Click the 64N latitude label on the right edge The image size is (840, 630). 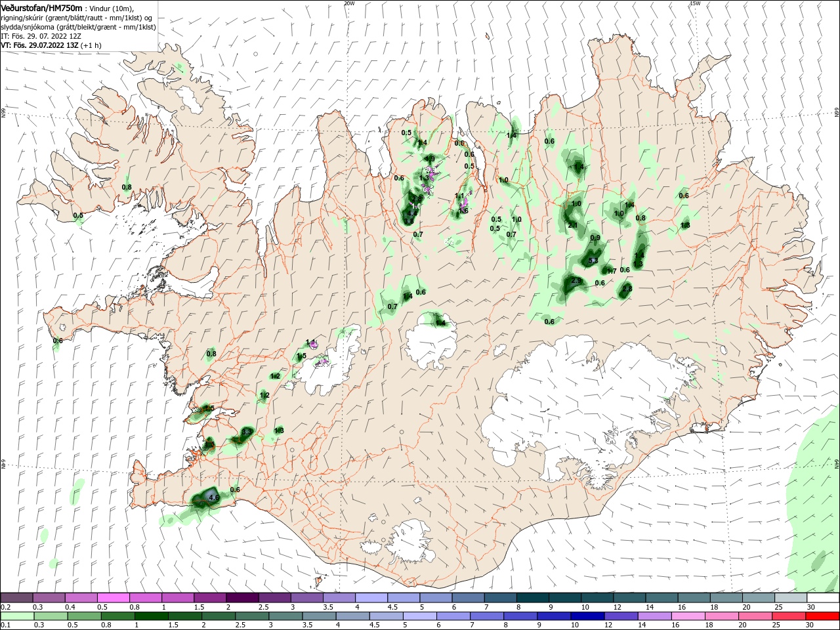point(837,464)
